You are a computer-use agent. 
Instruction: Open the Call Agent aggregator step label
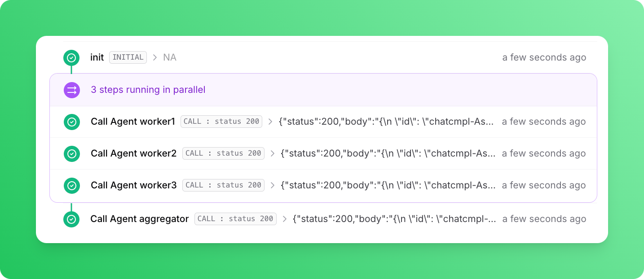point(140,219)
